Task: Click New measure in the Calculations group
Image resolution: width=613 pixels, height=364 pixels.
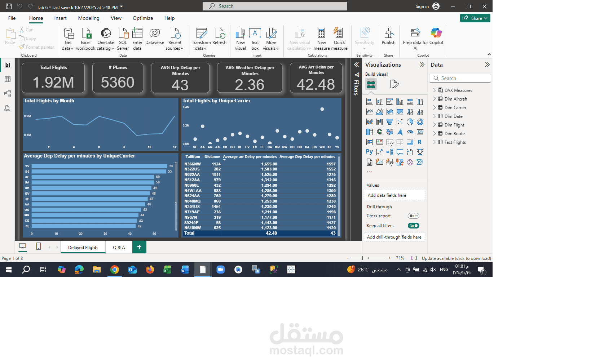Action: click(x=321, y=38)
